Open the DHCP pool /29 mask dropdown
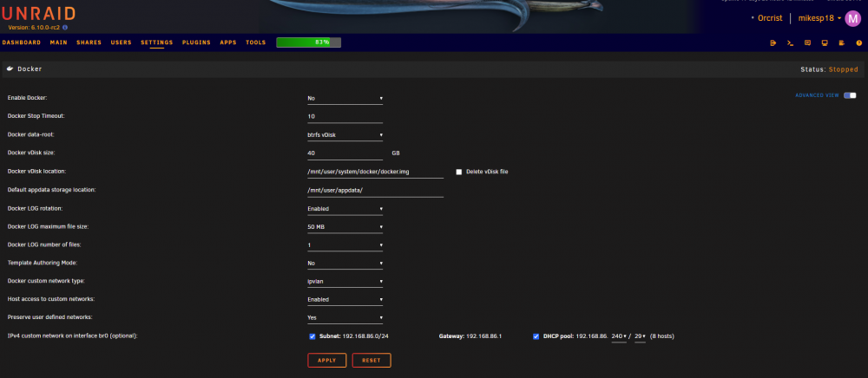 (x=640, y=336)
